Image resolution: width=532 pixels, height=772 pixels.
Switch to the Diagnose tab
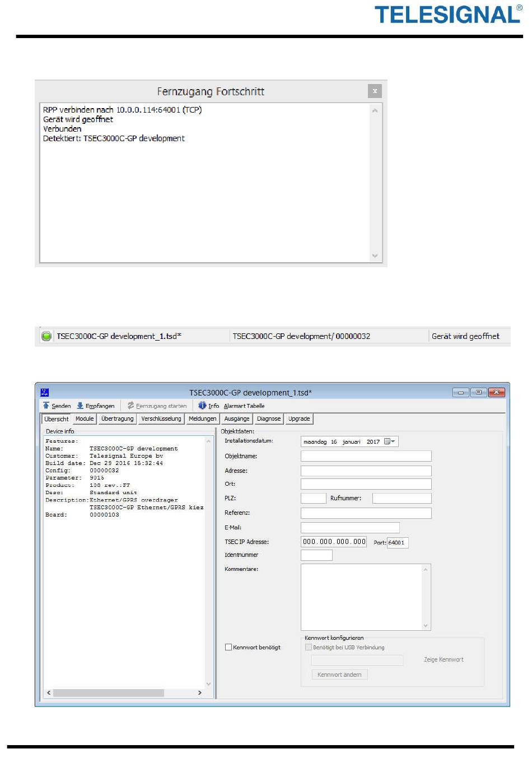[269, 419]
